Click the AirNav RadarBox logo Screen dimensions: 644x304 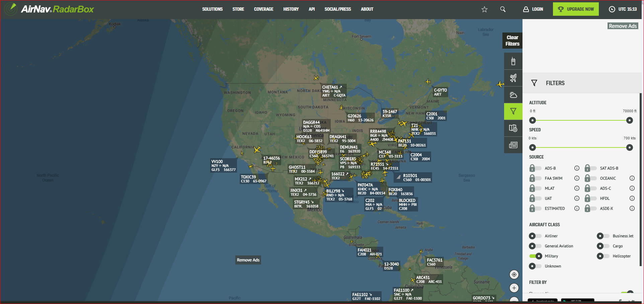click(x=49, y=9)
